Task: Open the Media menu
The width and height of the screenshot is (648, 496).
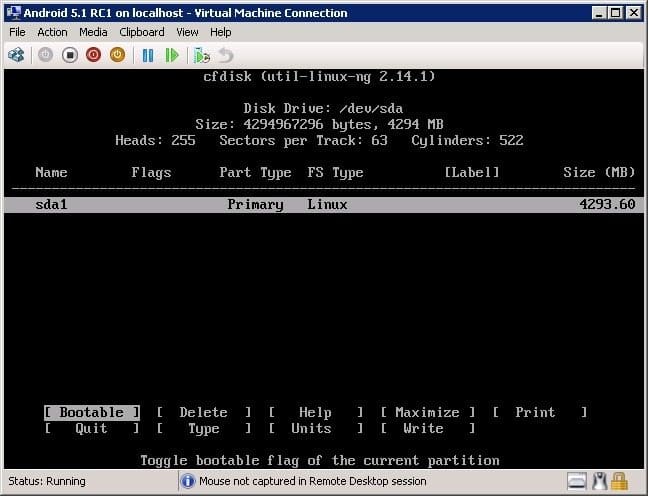Action: click(93, 32)
